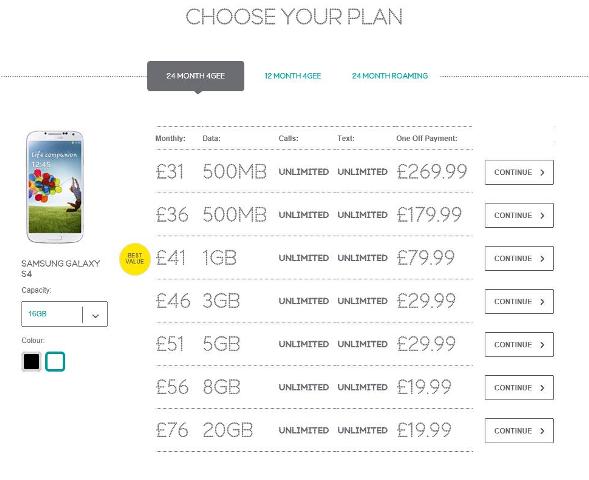Viewport: 589px width, 480px height.
Task: Select the white colour swatch
Action: [55, 362]
